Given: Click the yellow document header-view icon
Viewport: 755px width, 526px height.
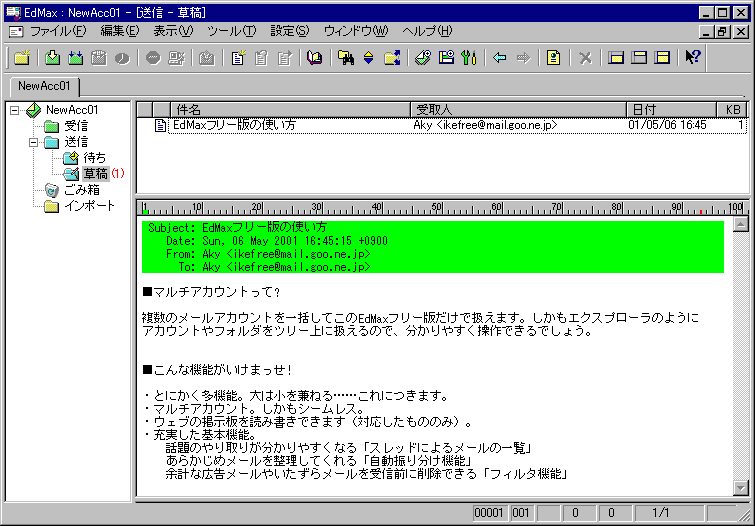Looking at the screenshot, I should tap(554, 58).
